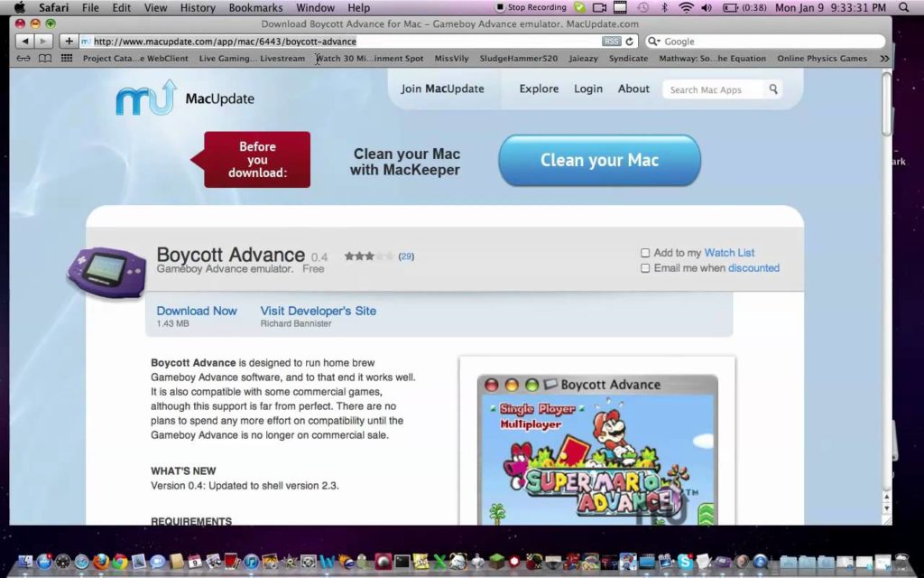
Task: Check the Email me when discounted box
Action: tap(645, 268)
